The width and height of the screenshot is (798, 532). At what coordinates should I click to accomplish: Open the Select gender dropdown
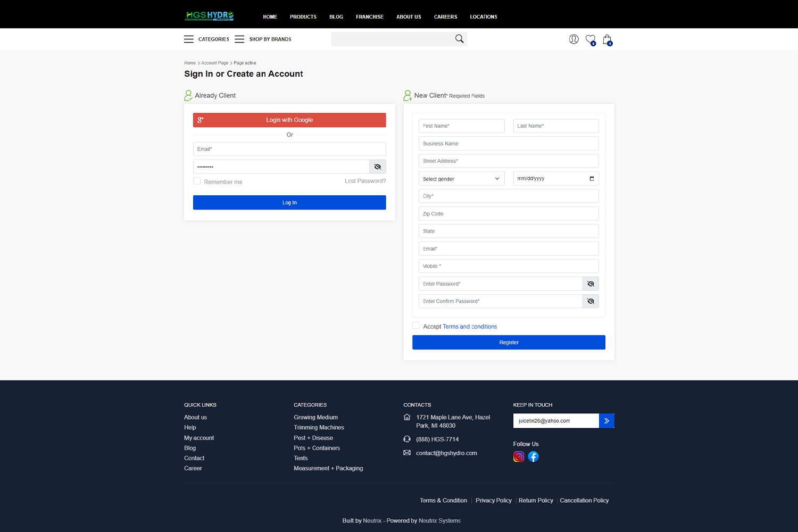461,179
